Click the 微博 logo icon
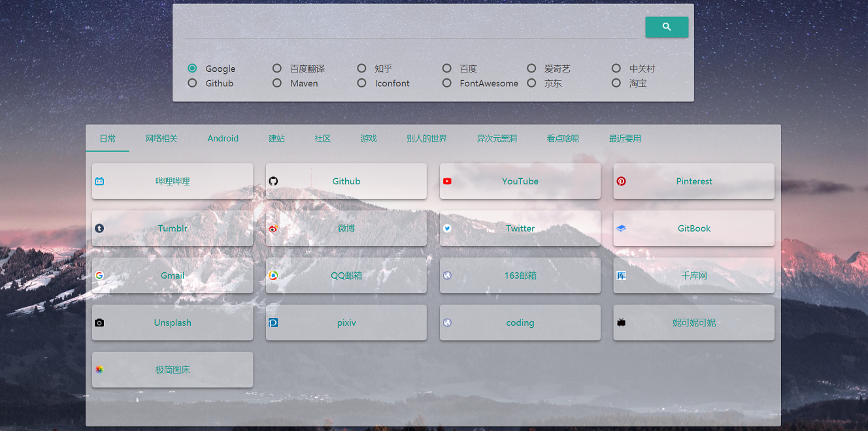The height and width of the screenshot is (431, 868). click(273, 228)
